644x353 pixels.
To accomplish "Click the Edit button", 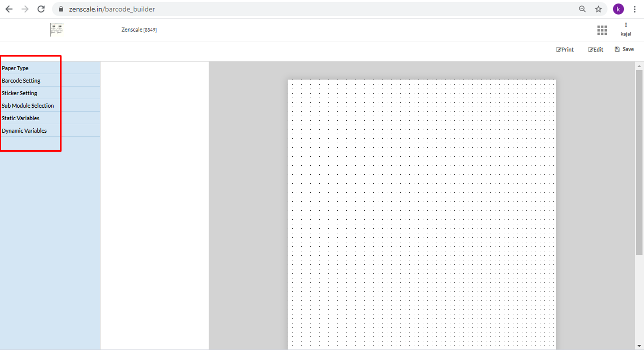I will 595,50.
